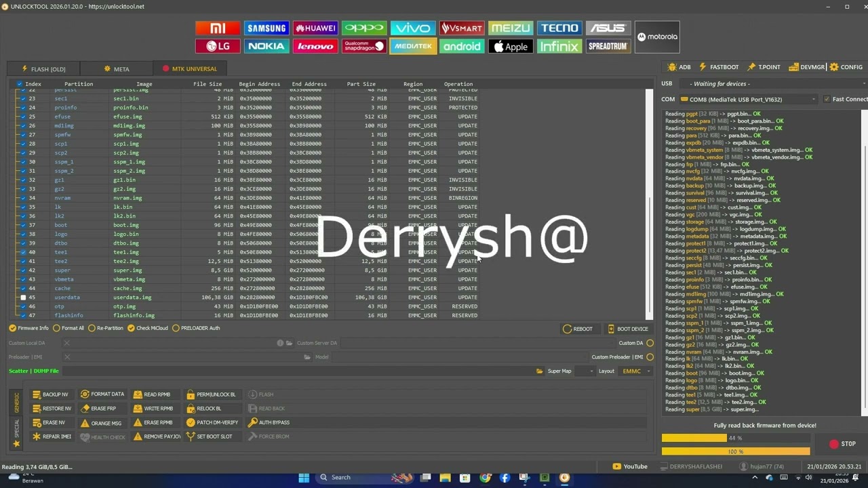Browse for Scatter file with folder icon
The width and height of the screenshot is (868, 488).
pos(540,371)
